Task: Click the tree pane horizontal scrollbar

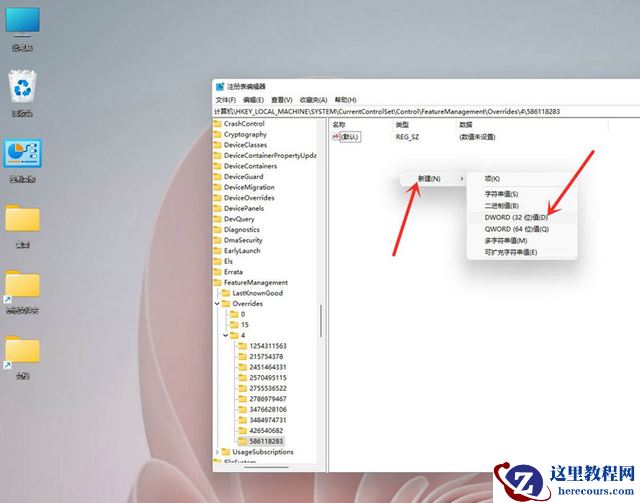Action: tap(267, 467)
